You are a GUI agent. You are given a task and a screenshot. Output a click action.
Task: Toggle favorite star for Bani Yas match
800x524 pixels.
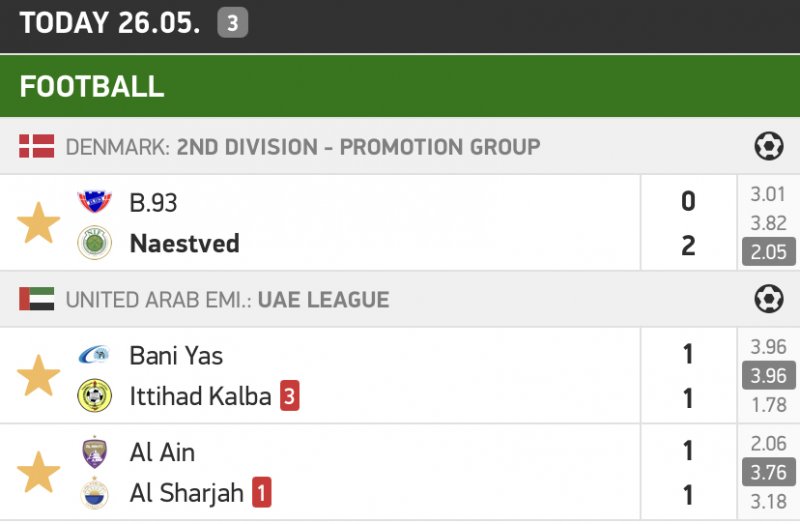(39, 376)
